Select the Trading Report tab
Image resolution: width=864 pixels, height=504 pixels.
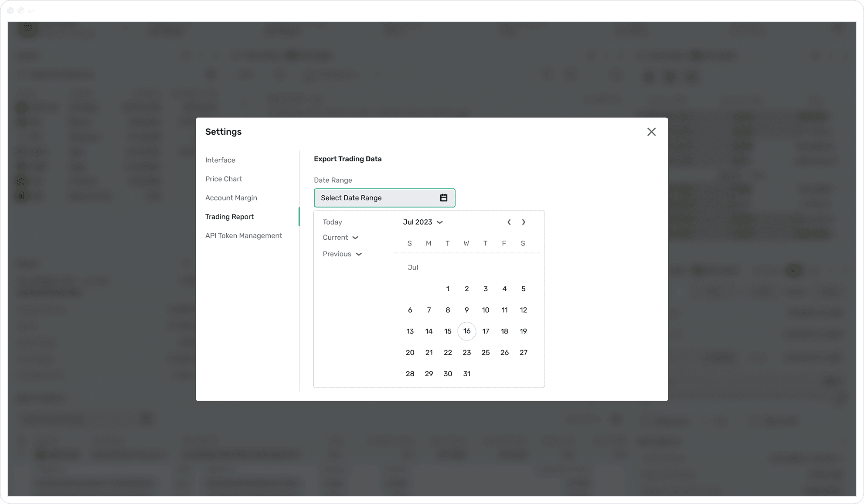[229, 217]
